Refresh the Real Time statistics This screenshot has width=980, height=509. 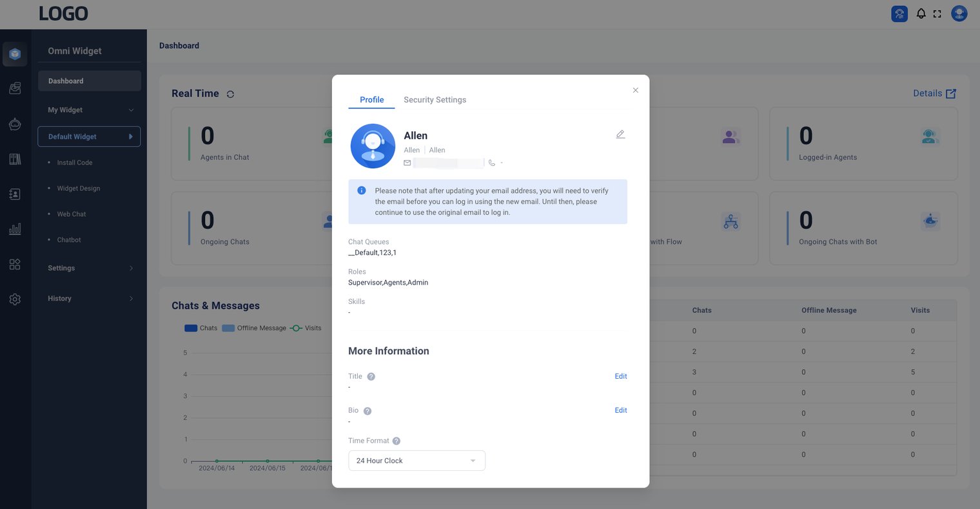coord(230,94)
